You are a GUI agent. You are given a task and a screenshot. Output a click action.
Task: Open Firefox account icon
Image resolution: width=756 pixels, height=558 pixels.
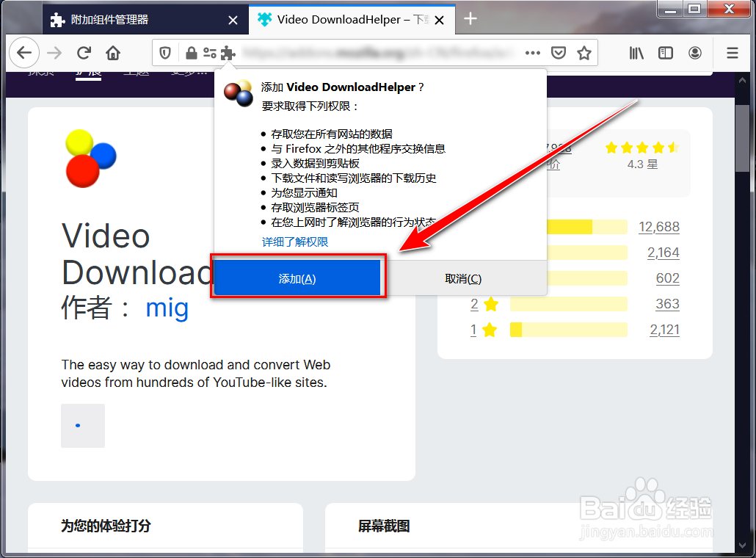(x=695, y=53)
